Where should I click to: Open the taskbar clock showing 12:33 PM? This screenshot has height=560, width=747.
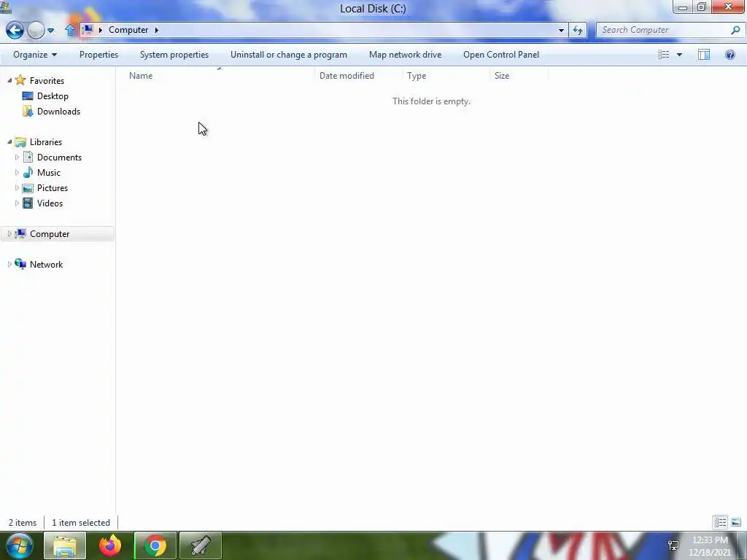pyautogui.click(x=710, y=546)
